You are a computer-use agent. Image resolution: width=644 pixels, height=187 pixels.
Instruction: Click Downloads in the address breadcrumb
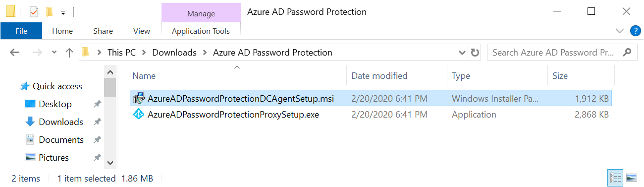(x=174, y=53)
